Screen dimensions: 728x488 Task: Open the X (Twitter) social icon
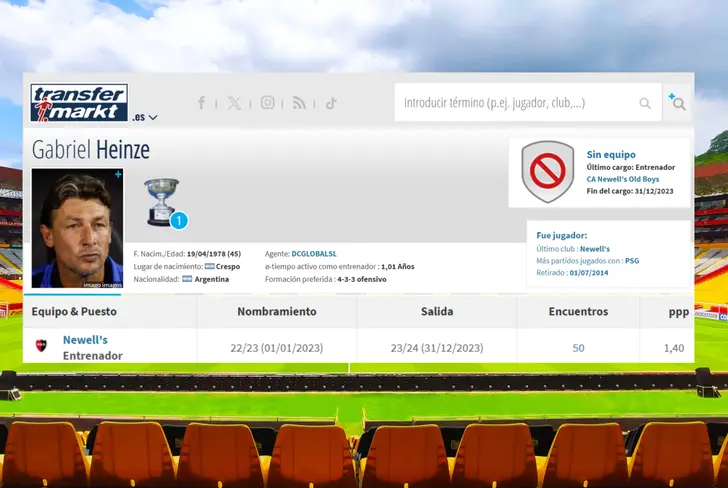(x=234, y=103)
